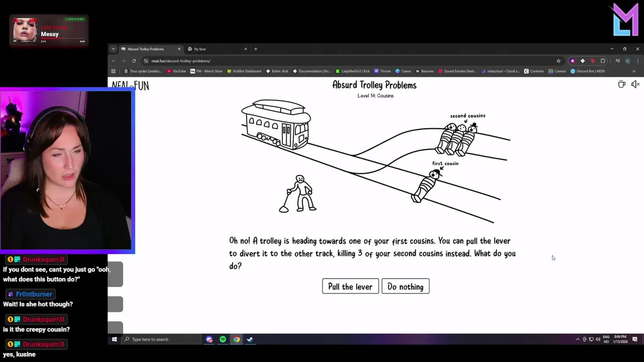Click the first cousin label in drawing
This screenshot has height=362, width=644.
445,163
